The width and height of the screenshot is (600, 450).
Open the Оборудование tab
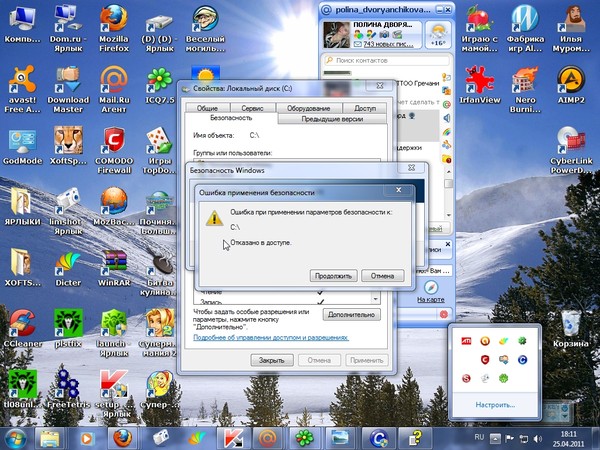point(308,108)
